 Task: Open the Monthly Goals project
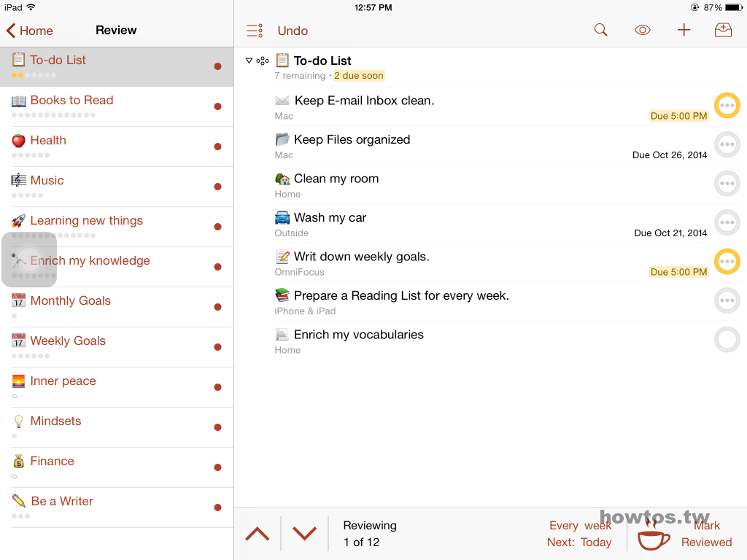117,307
